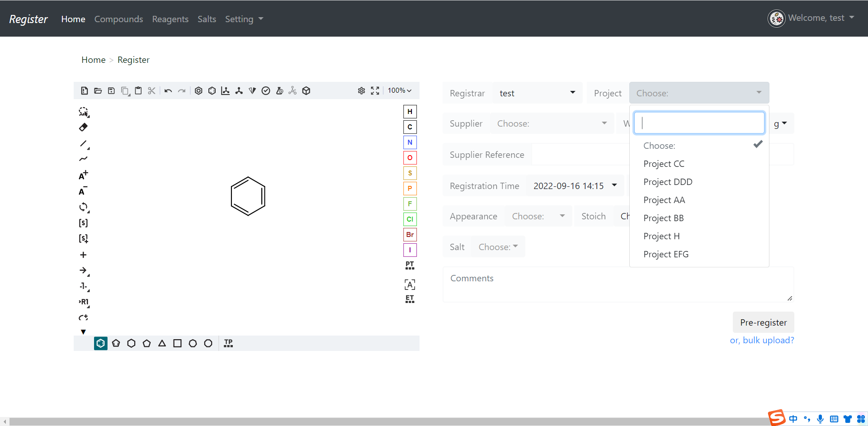Screen dimensions: 868x426
Task: Choose the cyclobutane square template
Action: tap(177, 343)
